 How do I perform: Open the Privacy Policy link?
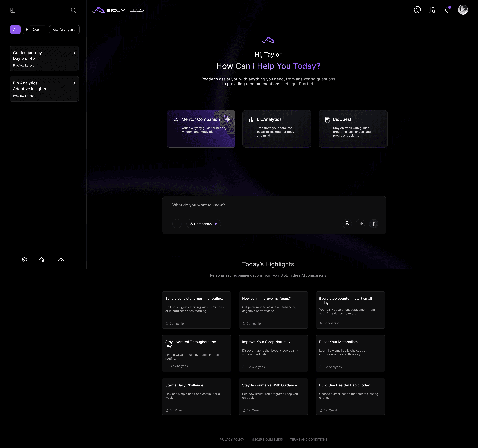pos(232,439)
